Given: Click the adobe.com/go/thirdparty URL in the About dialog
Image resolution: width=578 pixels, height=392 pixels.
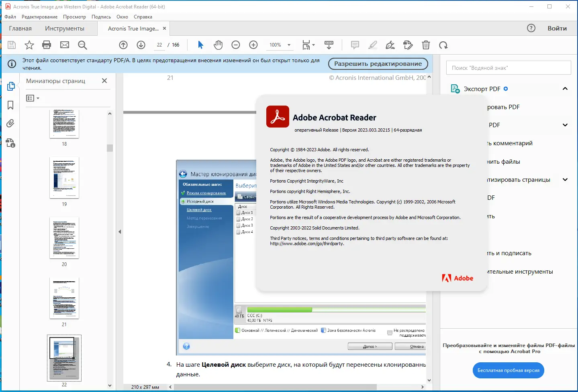Looking at the screenshot, I should click(x=307, y=244).
